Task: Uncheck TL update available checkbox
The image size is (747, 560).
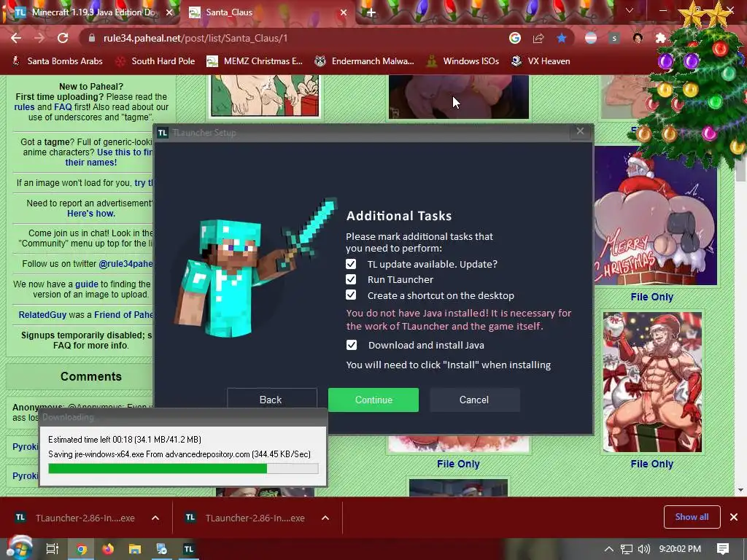Action: tap(351, 264)
